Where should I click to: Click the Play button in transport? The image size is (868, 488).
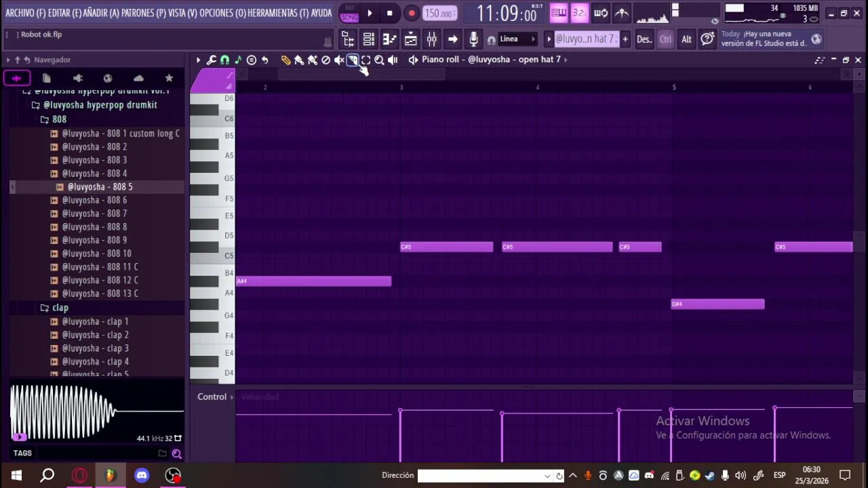point(370,13)
